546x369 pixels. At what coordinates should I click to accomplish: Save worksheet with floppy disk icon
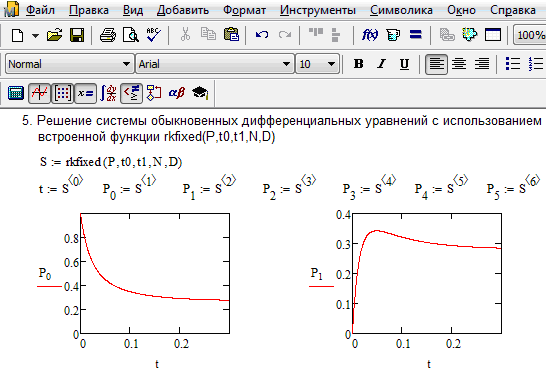point(77,35)
